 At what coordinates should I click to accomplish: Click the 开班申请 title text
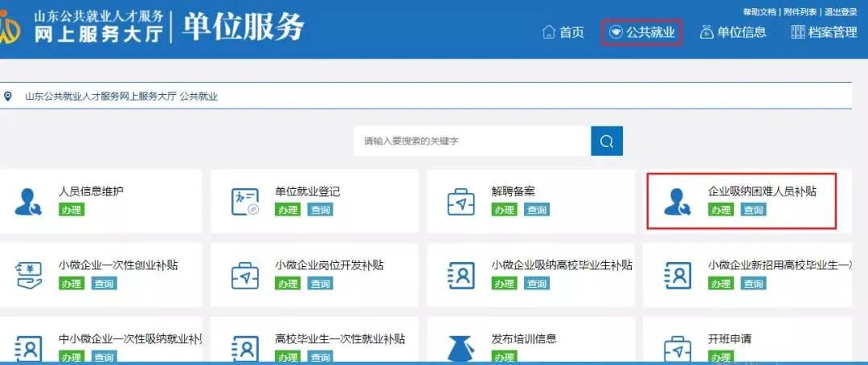730,338
